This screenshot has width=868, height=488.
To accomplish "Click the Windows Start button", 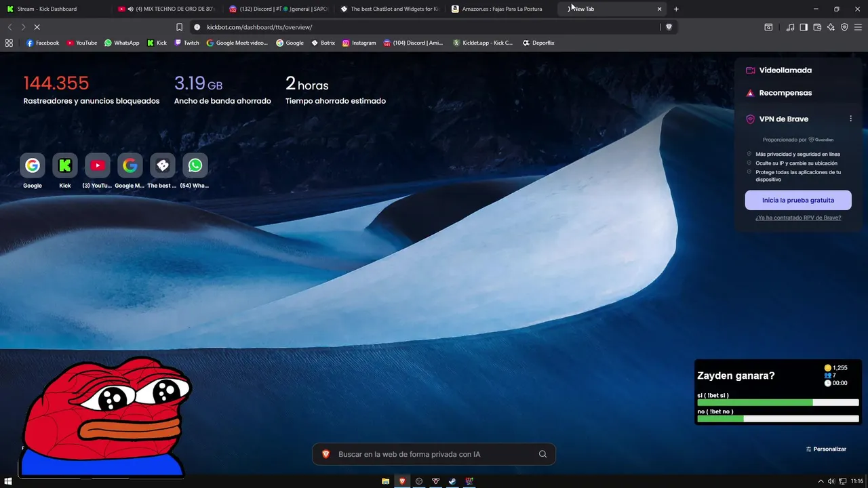I will point(9,481).
